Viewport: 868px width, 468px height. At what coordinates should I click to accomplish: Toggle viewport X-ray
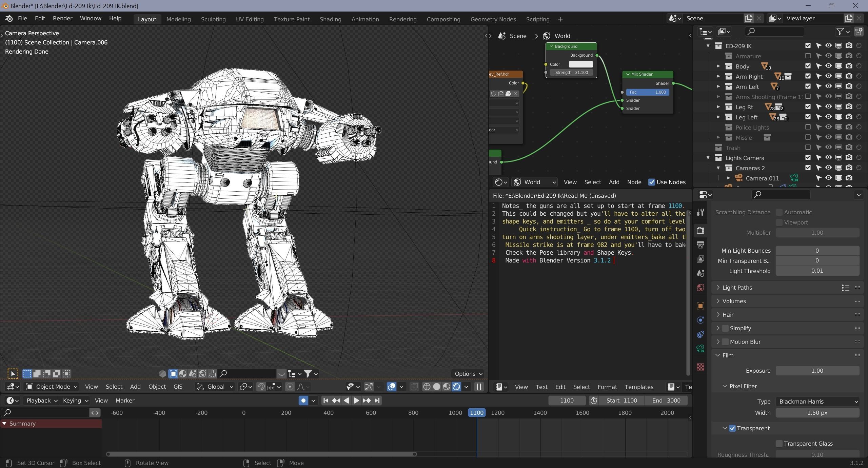point(414,387)
